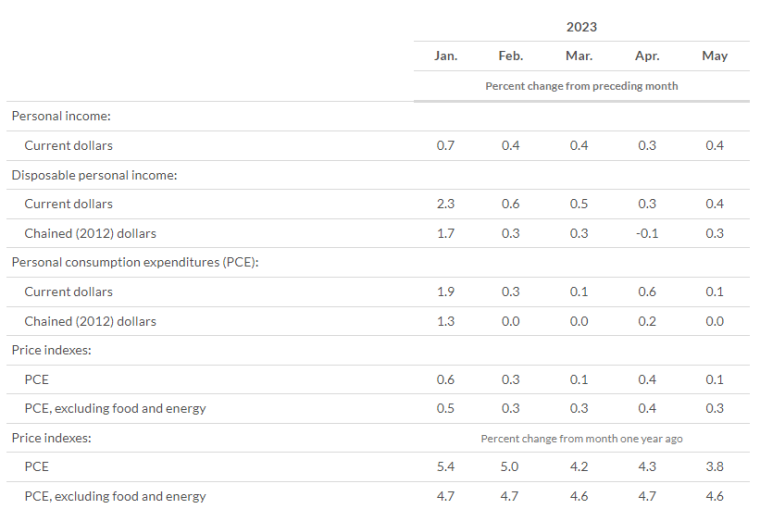The width and height of the screenshot is (760, 509).
Task: Select the Mar. column header
Action: click(579, 56)
